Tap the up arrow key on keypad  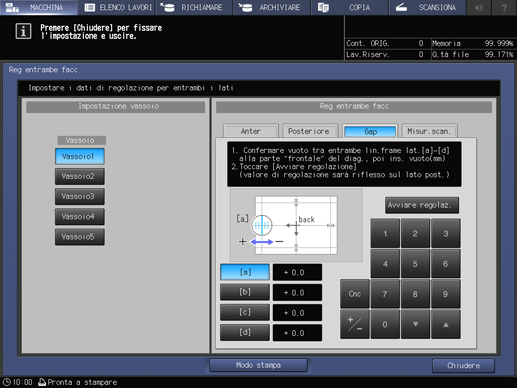point(446,324)
